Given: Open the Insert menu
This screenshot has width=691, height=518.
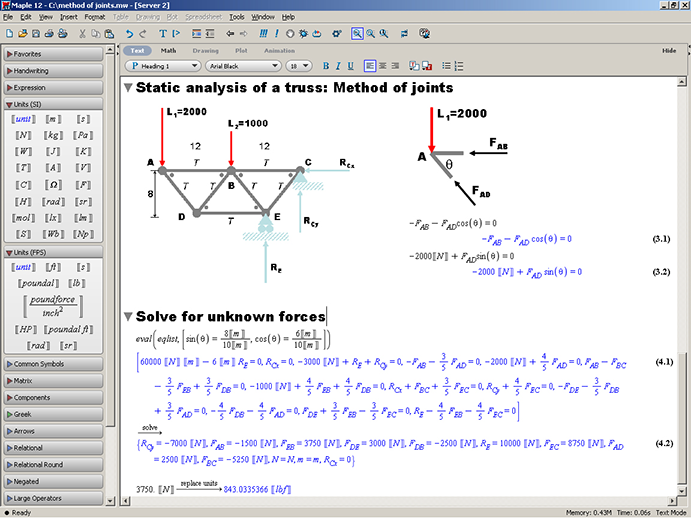Looking at the screenshot, I should 68,17.
